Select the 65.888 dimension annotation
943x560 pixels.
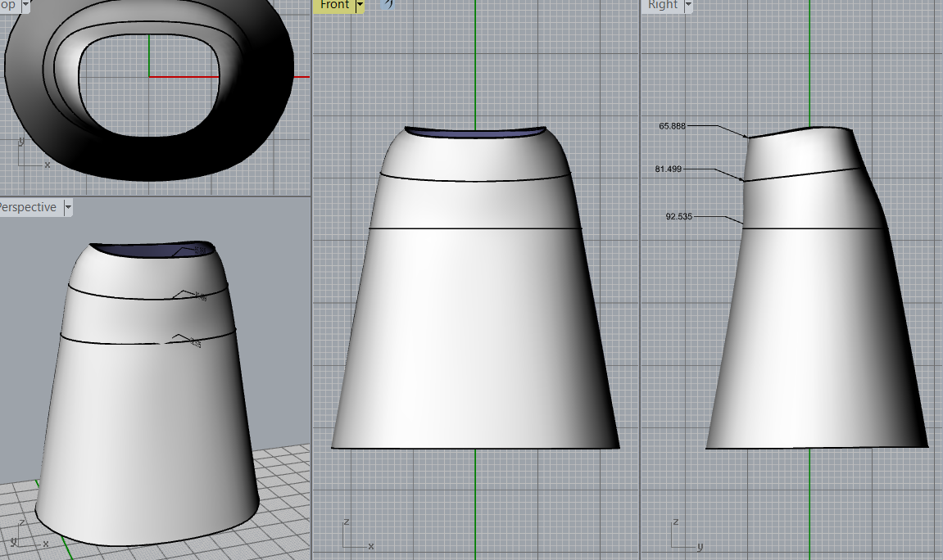[x=672, y=126]
